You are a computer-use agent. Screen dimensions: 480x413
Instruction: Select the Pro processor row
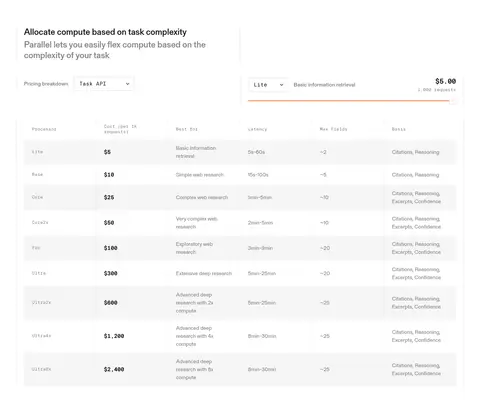240,248
